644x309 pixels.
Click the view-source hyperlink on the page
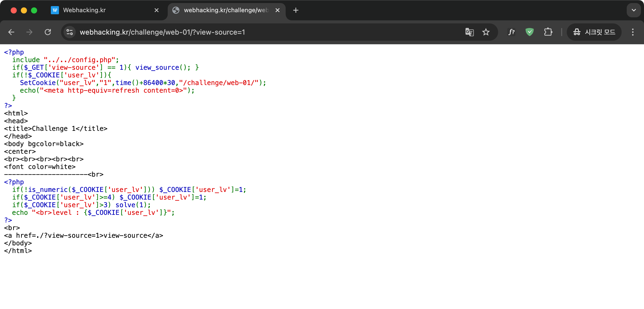click(x=127, y=235)
